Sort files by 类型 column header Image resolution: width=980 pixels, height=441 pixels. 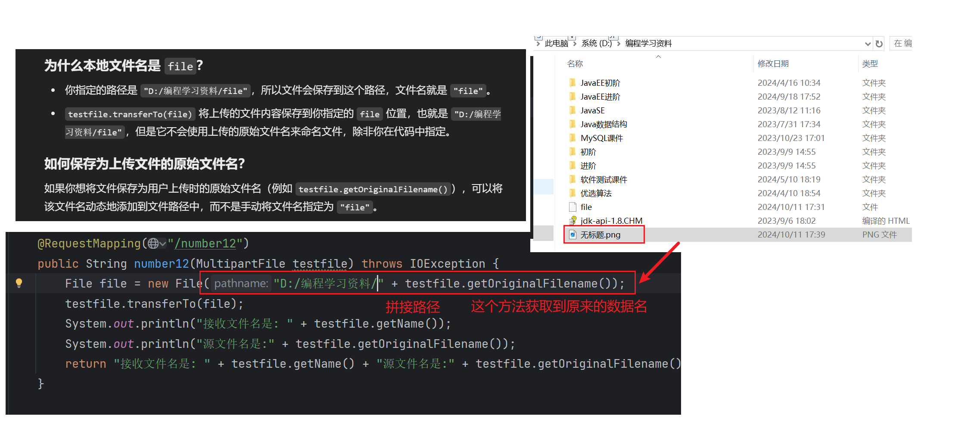(x=870, y=64)
